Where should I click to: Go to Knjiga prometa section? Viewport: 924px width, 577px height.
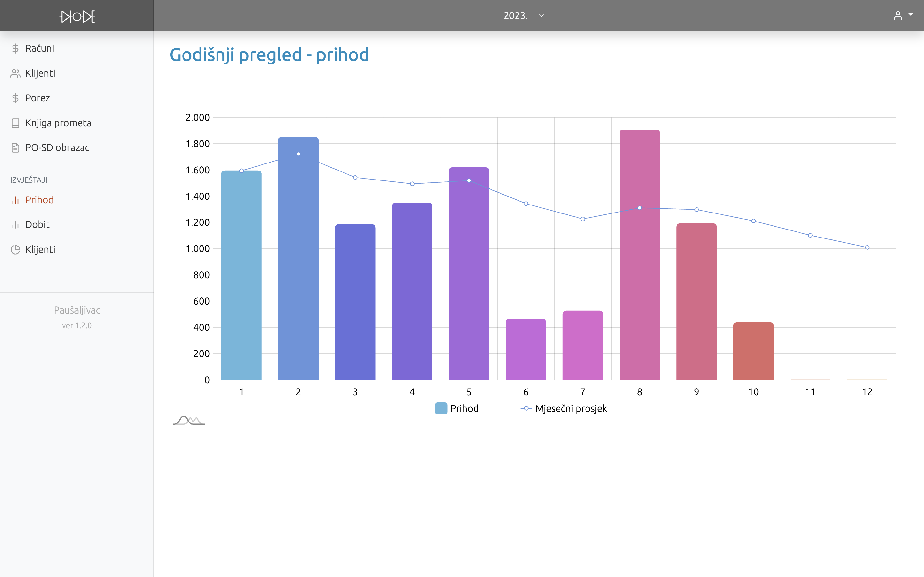coord(58,123)
